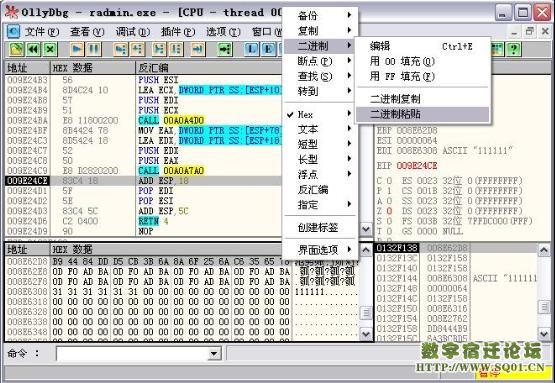Click the step into toolbar icon

pos(120,49)
